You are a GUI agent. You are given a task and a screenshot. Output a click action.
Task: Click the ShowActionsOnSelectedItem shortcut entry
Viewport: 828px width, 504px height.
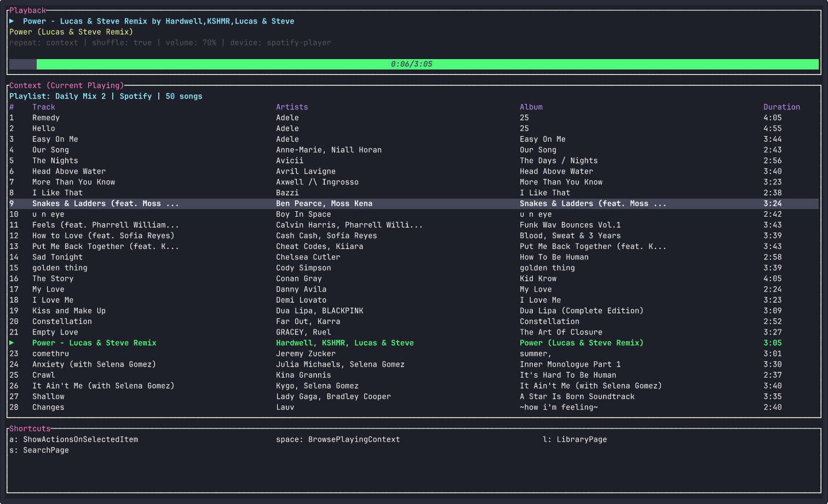pyautogui.click(x=73, y=439)
